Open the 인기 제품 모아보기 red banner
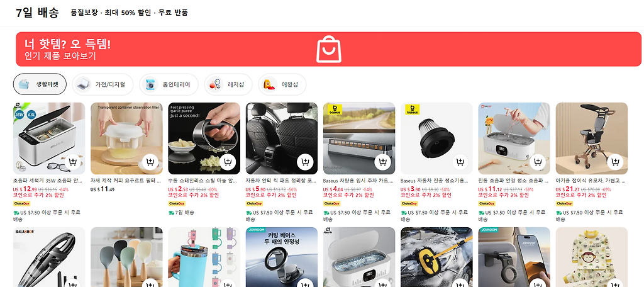This screenshot has width=644, height=287. (328, 49)
